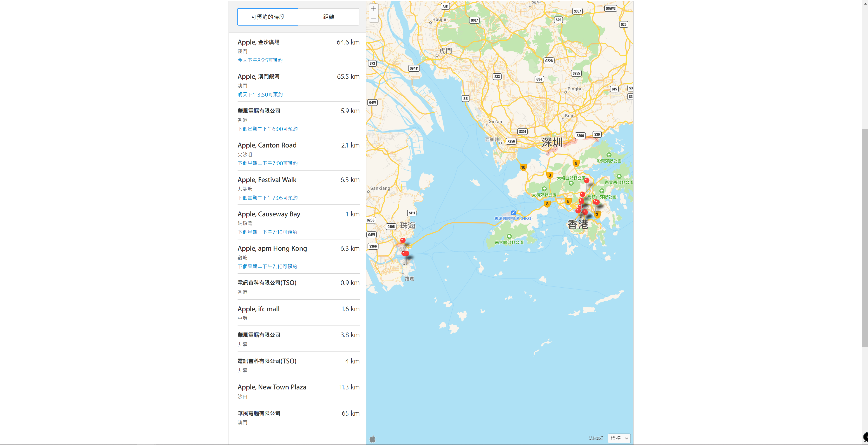Select the Apple, Festival Walk store
Viewport: 868px width, 445px height.
pos(299,188)
